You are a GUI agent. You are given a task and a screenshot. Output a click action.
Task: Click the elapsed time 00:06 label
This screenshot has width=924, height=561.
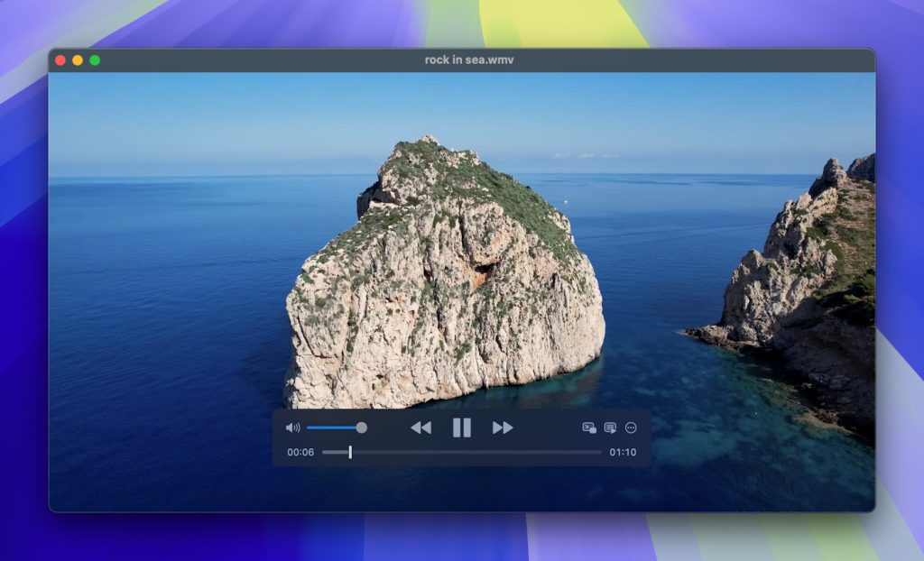pos(300,451)
